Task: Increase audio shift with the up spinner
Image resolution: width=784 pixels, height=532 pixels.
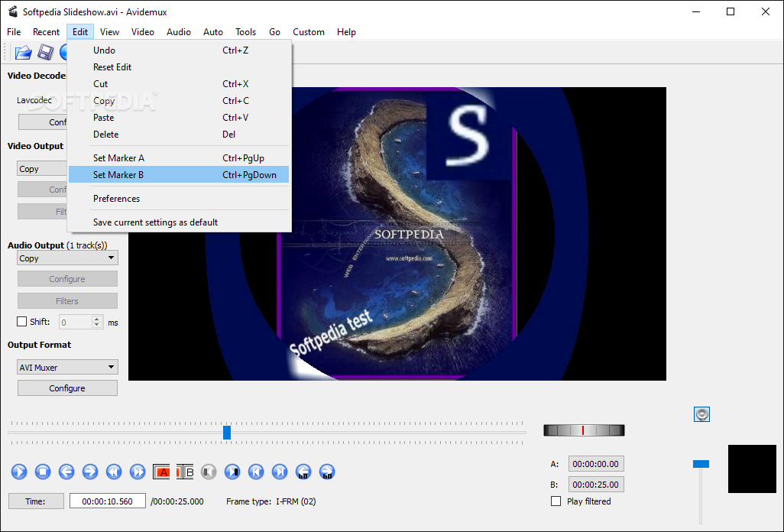Action: click(x=97, y=319)
